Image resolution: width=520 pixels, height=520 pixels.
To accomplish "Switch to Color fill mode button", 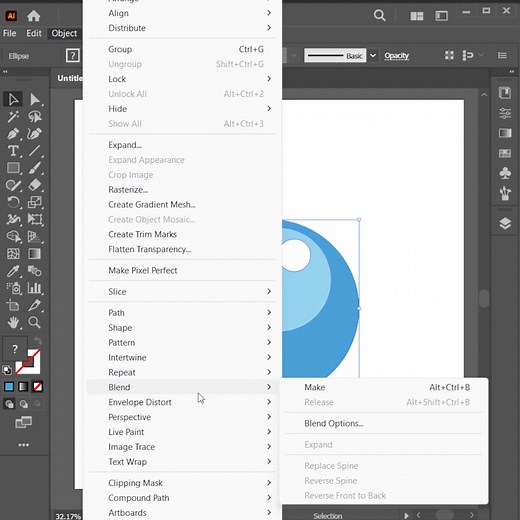I will click(9, 387).
